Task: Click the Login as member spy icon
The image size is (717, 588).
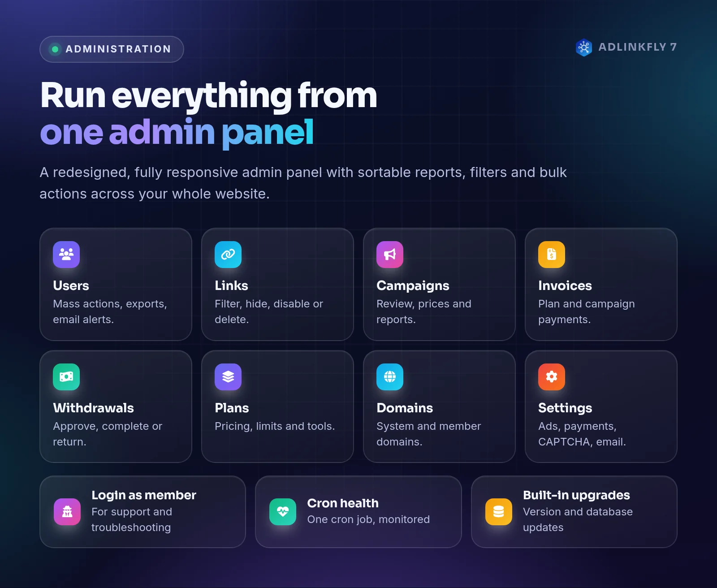Action: click(x=67, y=512)
